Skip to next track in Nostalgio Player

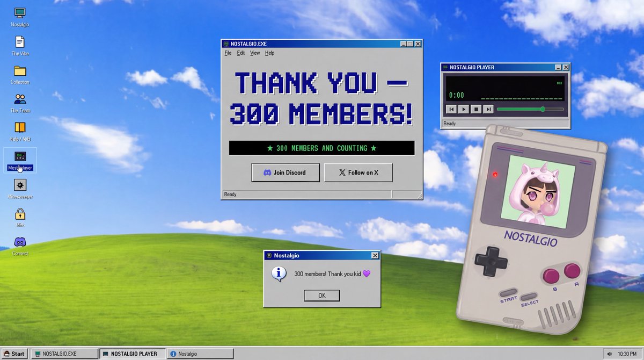point(488,109)
